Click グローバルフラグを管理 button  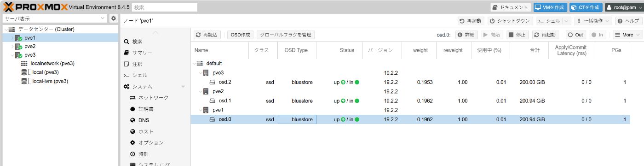tap(286, 35)
